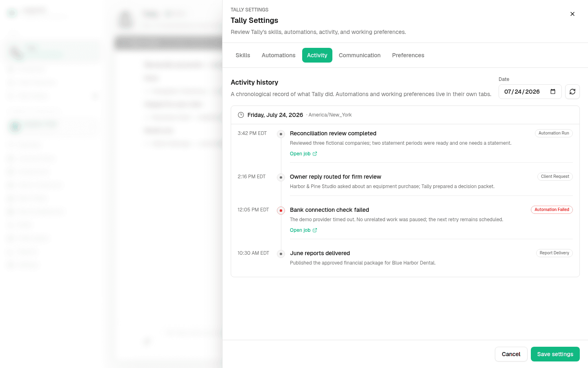Click "Reconciliation review completed" title
The height and width of the screenshot is (368, 588).
tap(333, 133)
